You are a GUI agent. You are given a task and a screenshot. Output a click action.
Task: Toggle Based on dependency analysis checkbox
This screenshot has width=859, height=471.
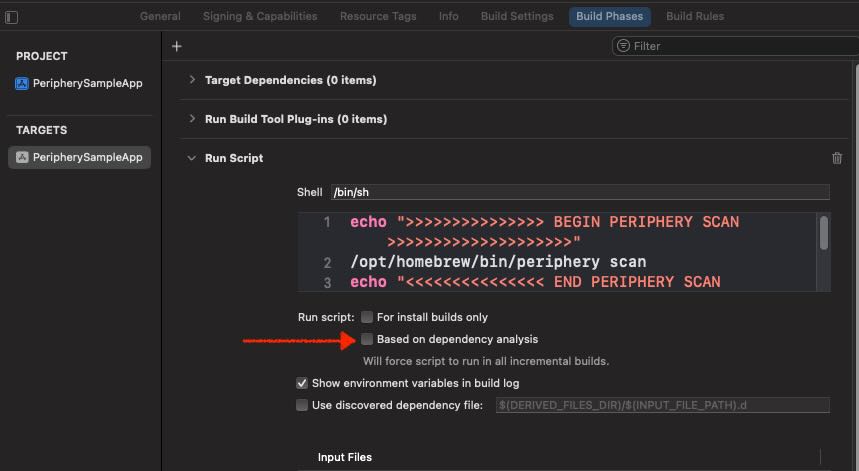[366, 339]
